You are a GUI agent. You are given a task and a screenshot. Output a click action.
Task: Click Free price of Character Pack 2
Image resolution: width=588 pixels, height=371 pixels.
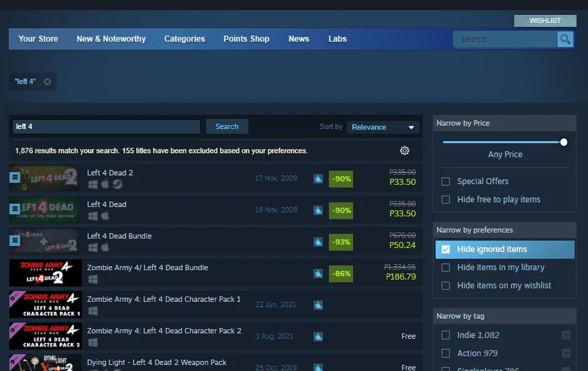pos(408,336)
